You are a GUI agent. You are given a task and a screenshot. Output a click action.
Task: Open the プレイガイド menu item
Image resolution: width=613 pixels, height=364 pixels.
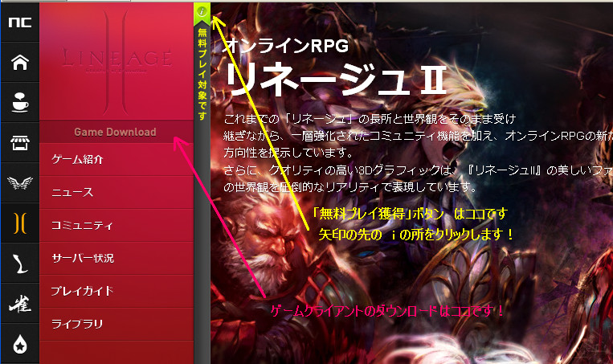(116, 291)
